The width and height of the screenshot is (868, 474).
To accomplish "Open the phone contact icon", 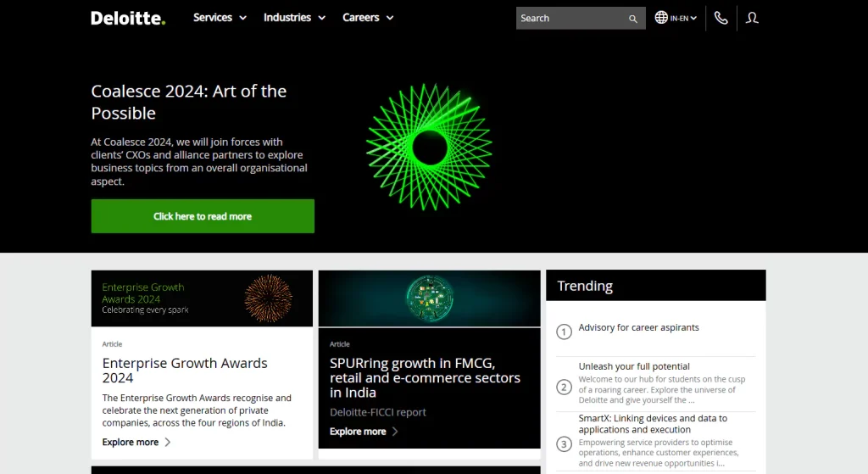I will 721,18.
